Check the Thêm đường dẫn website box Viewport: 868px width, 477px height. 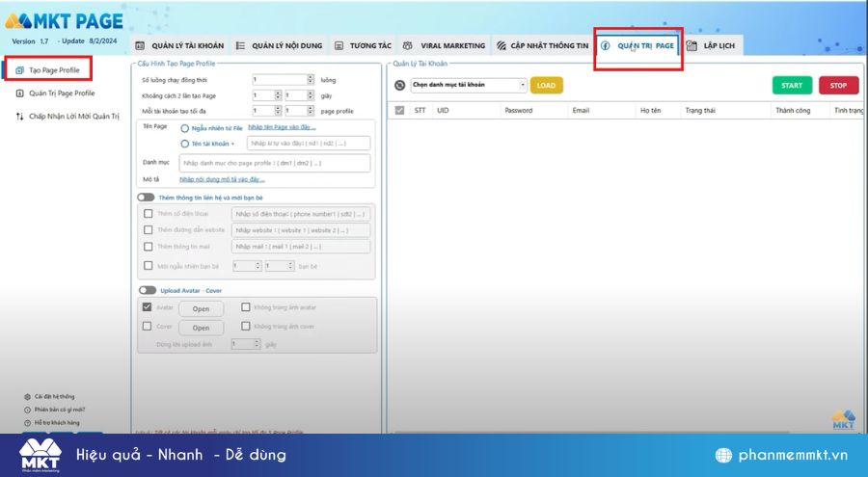coord(148,229)
